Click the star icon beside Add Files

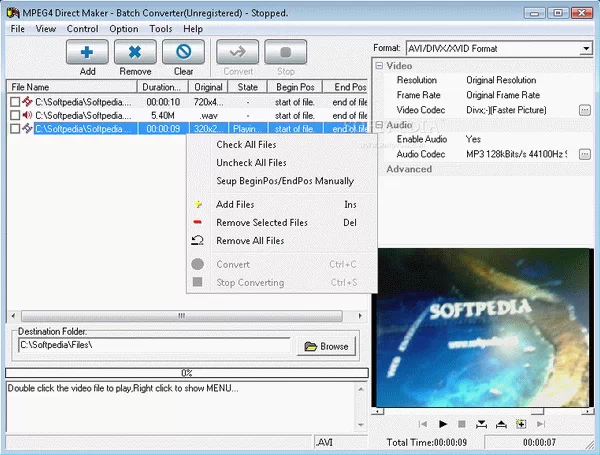click(x=198, y=204)
